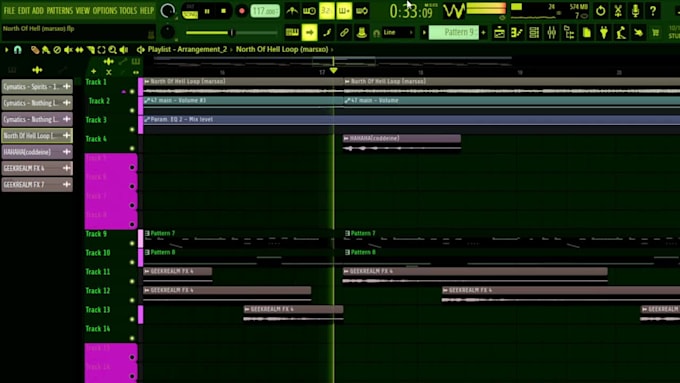
Task: Select the playlist Slip tool
Action: (79, 50)
